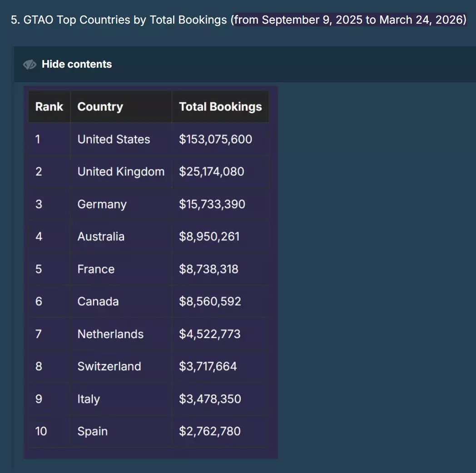Click the Total Bookings column header
The width and height of the screenshot is (476, 473).
(x=220, y=107)
